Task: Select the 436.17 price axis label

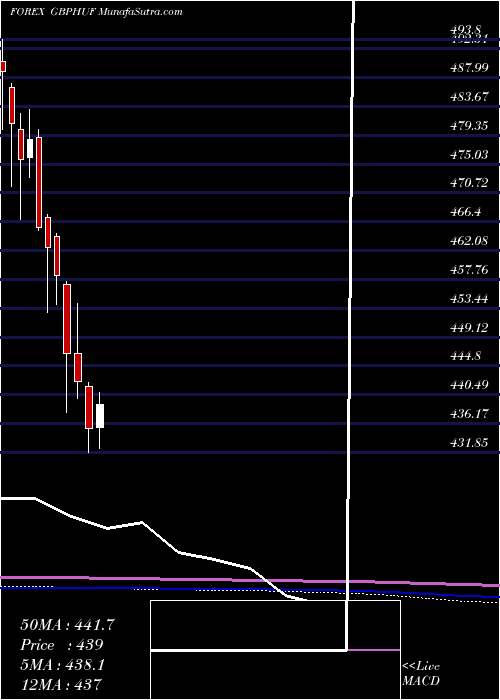Action: click(x=471, y=415)
